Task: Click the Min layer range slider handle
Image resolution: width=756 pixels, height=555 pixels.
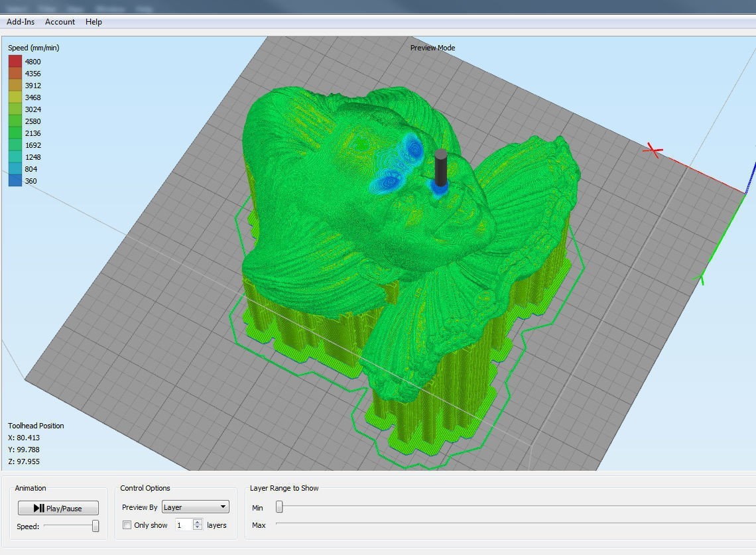Action: (279, 507)
